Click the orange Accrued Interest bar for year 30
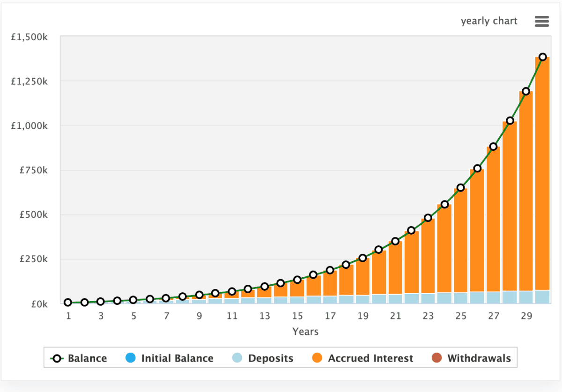Image resolution: width=562 pixels, height=392 pixels. click(x=543, y=178)
